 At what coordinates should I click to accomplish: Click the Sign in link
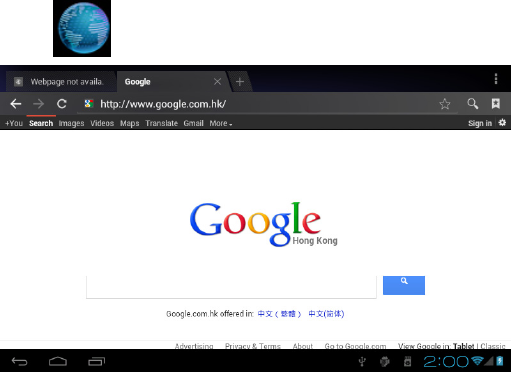(480, 123)
